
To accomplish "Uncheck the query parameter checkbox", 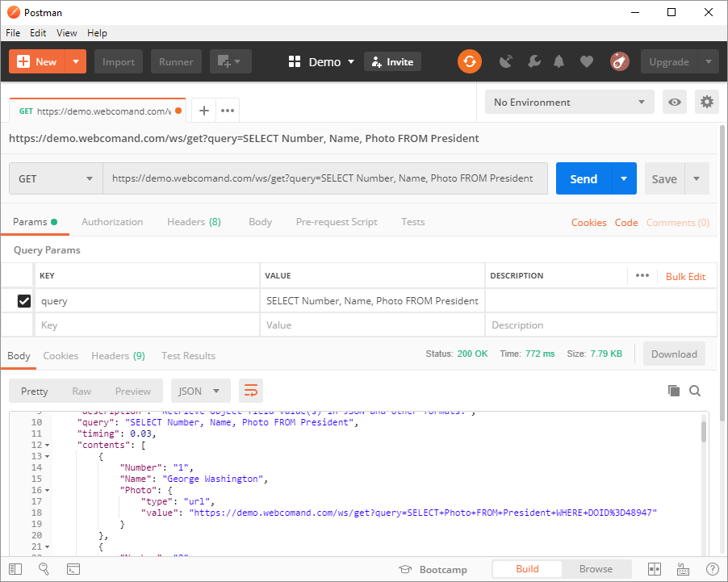I will click(x=24, y=301).
